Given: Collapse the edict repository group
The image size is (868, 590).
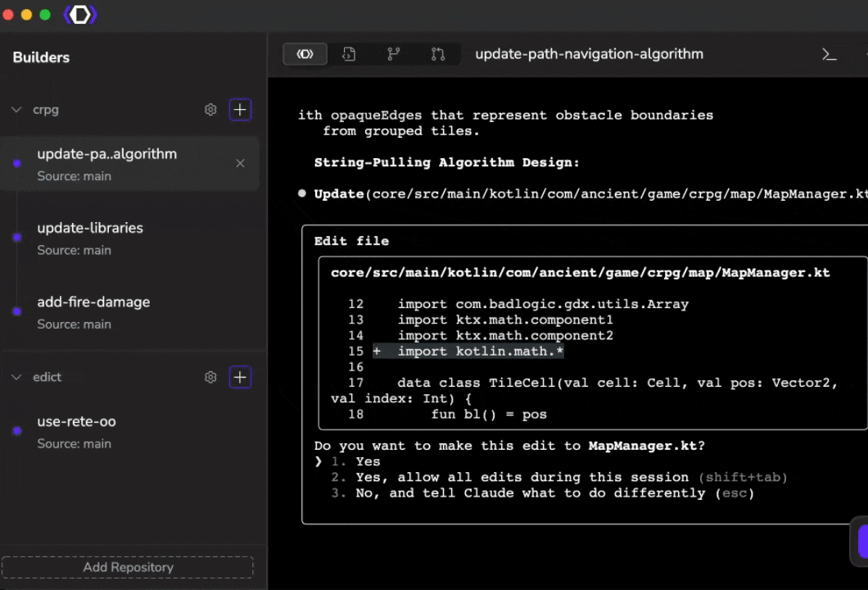Looking at the screenshot, I should [16, 377].
